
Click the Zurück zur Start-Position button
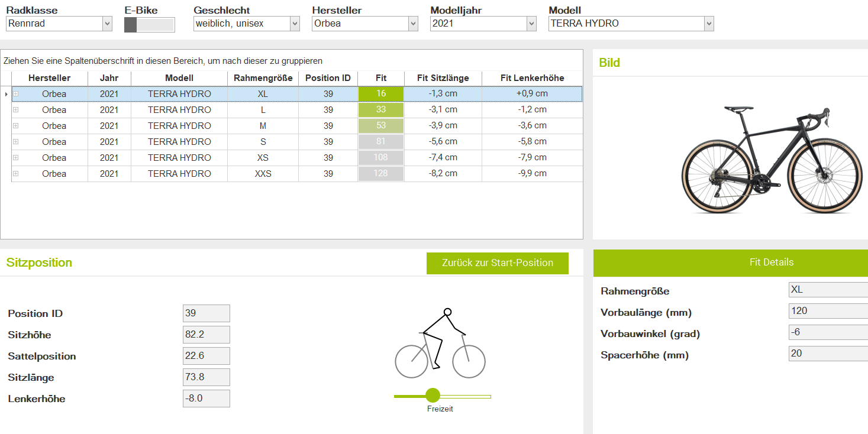[x=497, y=263]
